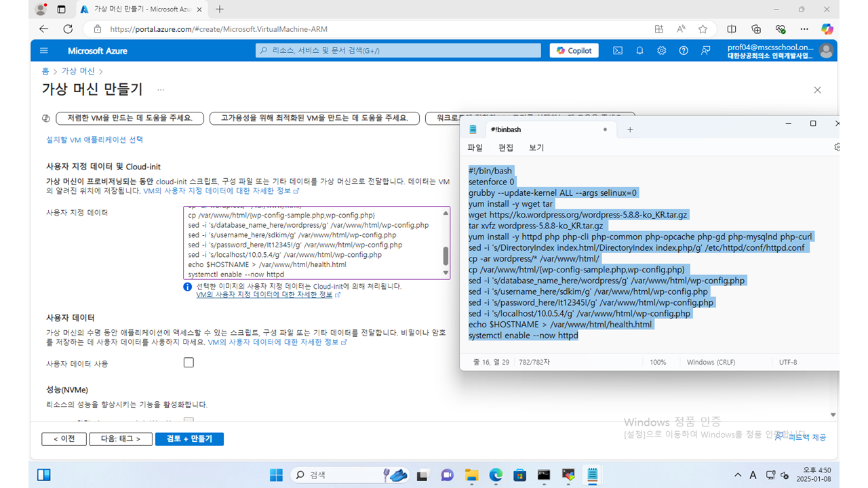Start Read aloud in the address bar
Viewport: 868px width, 488px height.
pyautogui.click(x=681, y=29)
